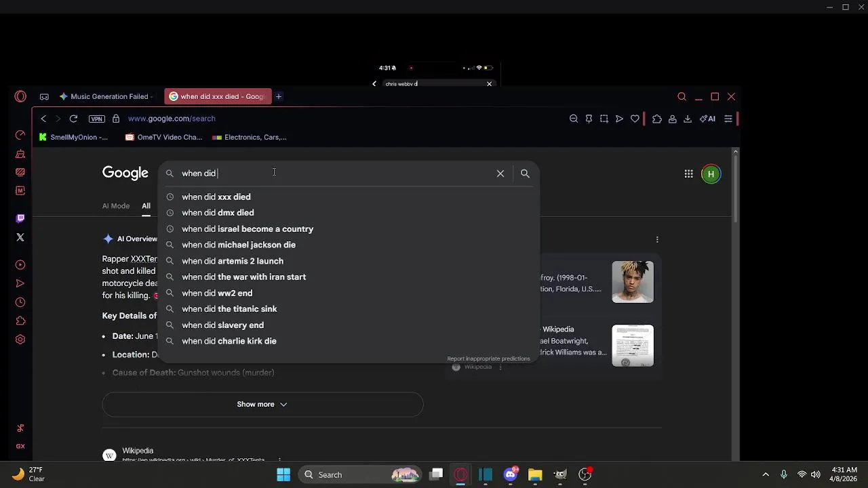Open the Windows Start menu
The width and height of the screenshot is (868, 488).
[x=283, y=474]
